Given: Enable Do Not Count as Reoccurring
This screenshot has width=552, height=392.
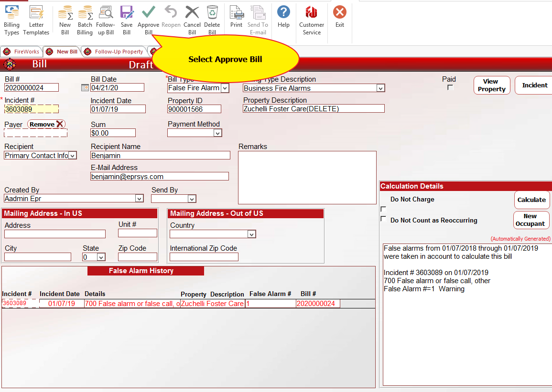Looking at the screenshot, I should (383, 219).
